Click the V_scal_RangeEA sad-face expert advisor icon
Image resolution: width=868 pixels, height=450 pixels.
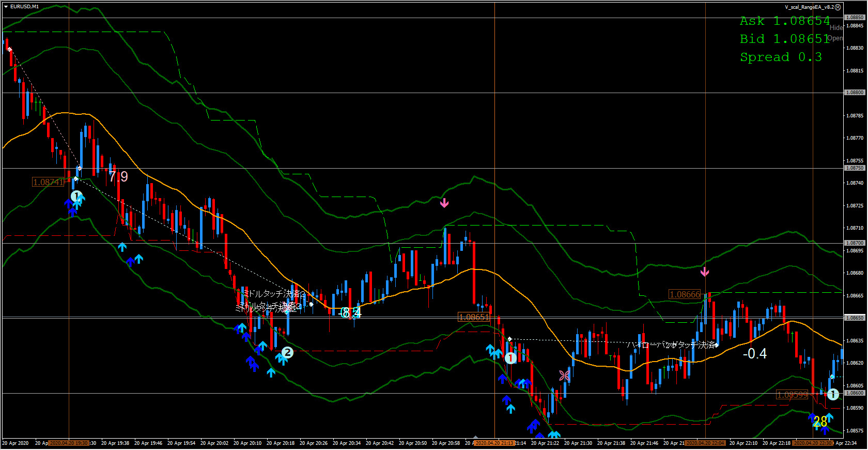[838, 7]
